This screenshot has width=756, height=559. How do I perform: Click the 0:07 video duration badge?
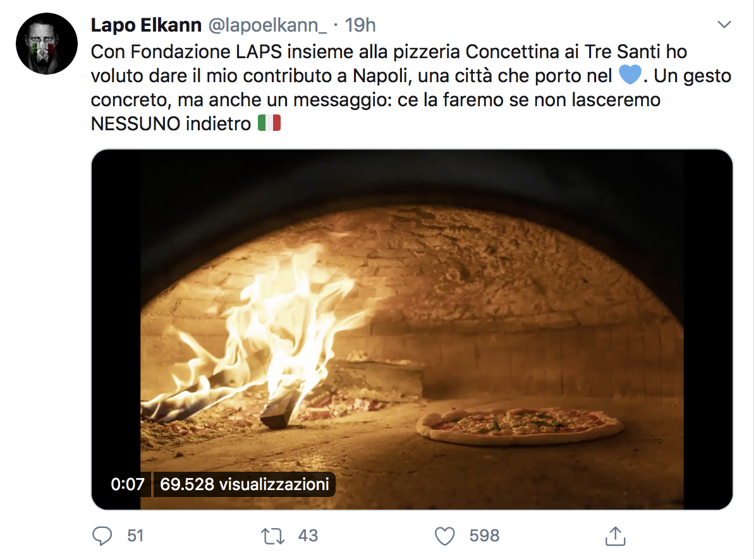(x=128, y=484)
